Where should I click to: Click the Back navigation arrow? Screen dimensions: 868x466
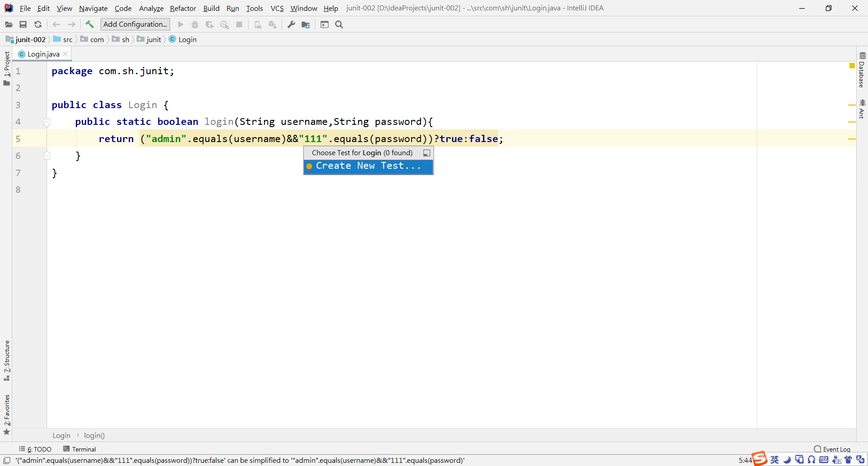tap(57, 24)
